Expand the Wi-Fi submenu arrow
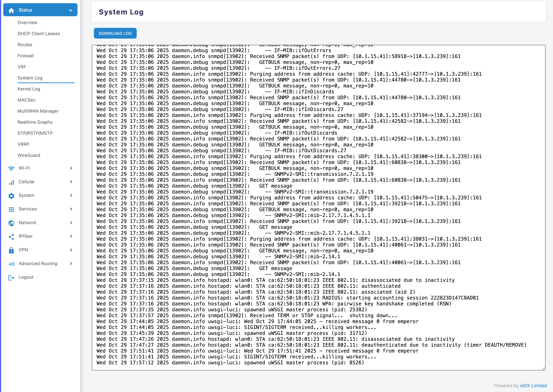This screenshot has height=392, width=553. 71,168
